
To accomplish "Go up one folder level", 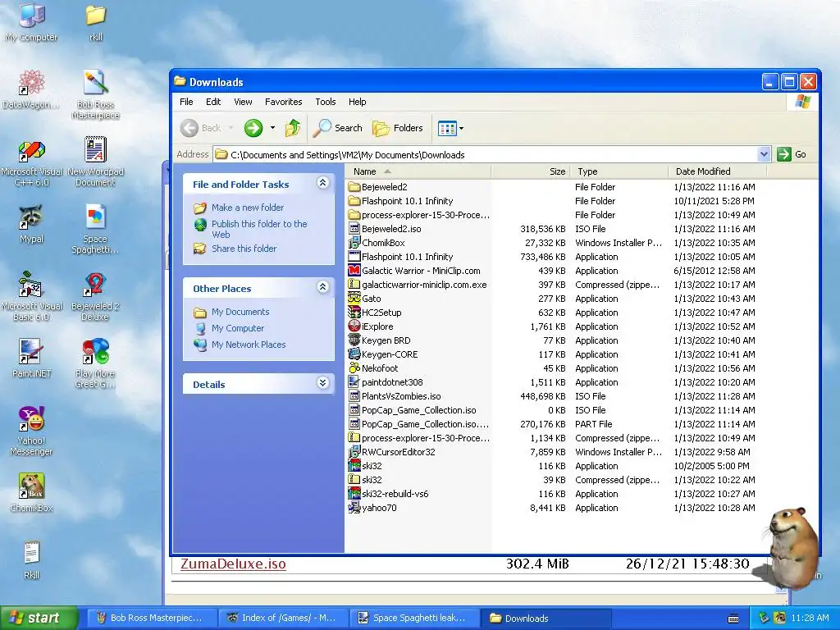I will click(293, 128).
